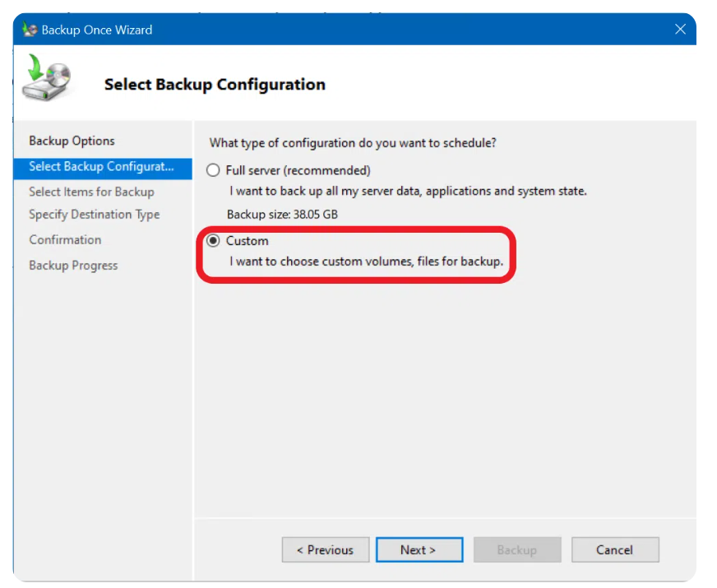717x588 pixels.
Task: Click the 'Backup size: 38.05 GB' text
Action: click(282, 215)
